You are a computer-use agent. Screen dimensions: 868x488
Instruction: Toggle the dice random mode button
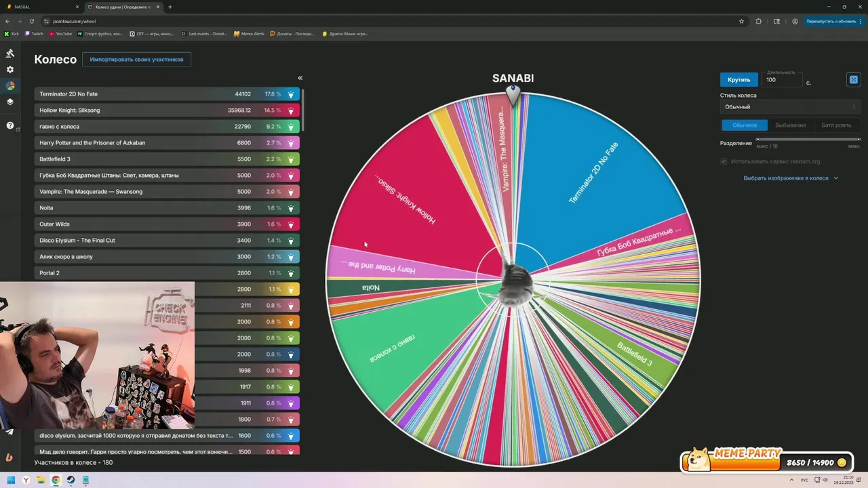(854, 79)
